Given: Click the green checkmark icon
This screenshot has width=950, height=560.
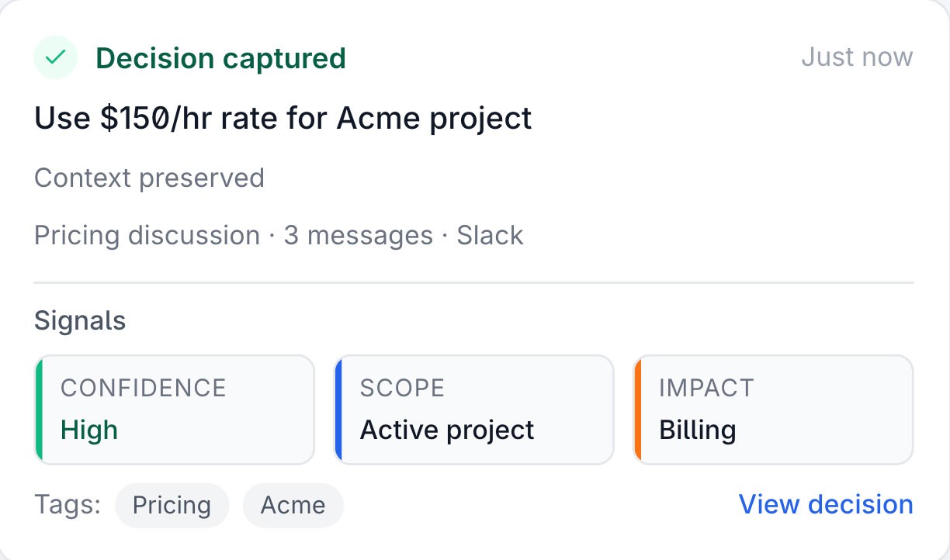Looking at the screenshot, I should tap(56, 57).
